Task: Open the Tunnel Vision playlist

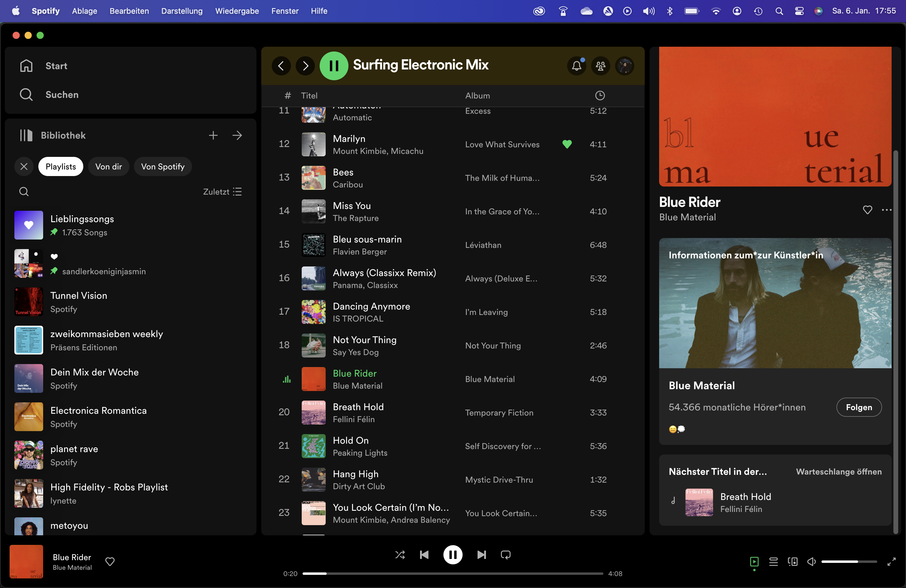Action: (131, 302)
